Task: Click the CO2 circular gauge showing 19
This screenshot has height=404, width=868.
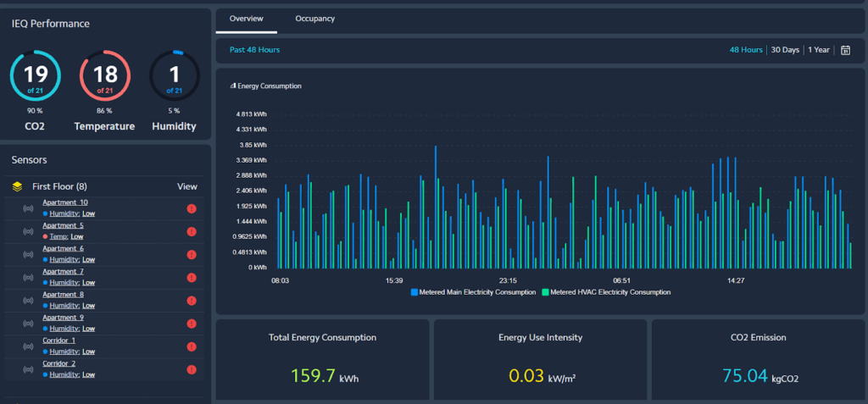Action: tap(35, 75)
